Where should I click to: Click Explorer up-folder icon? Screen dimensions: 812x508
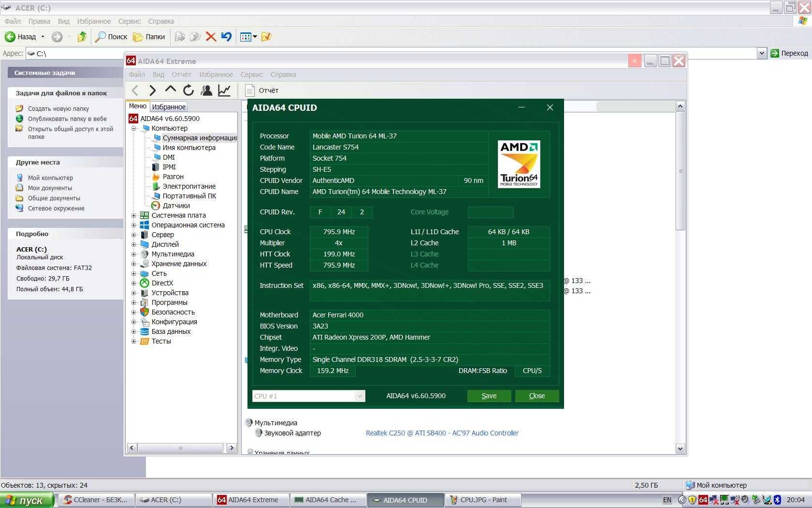(x=82, y=37)
